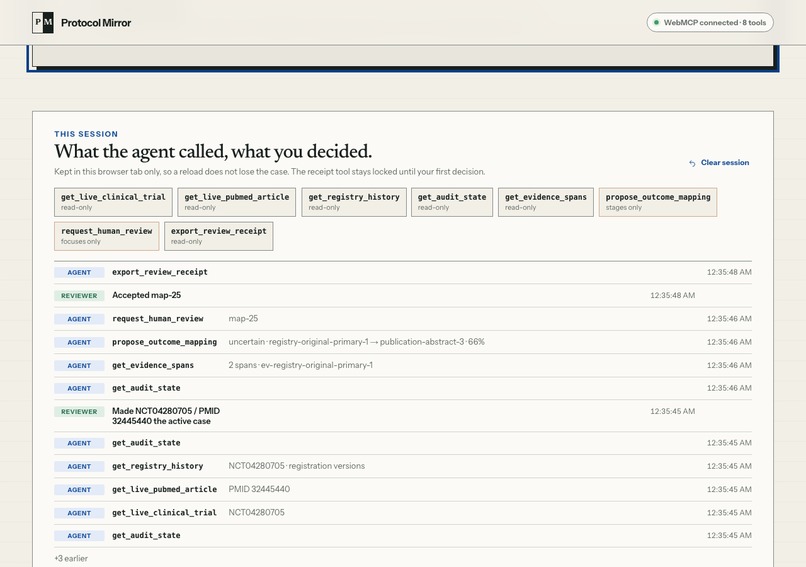Click the get_live_pubmed_article log entry
This screenshot has height=567, width=806.
point(402,489)
